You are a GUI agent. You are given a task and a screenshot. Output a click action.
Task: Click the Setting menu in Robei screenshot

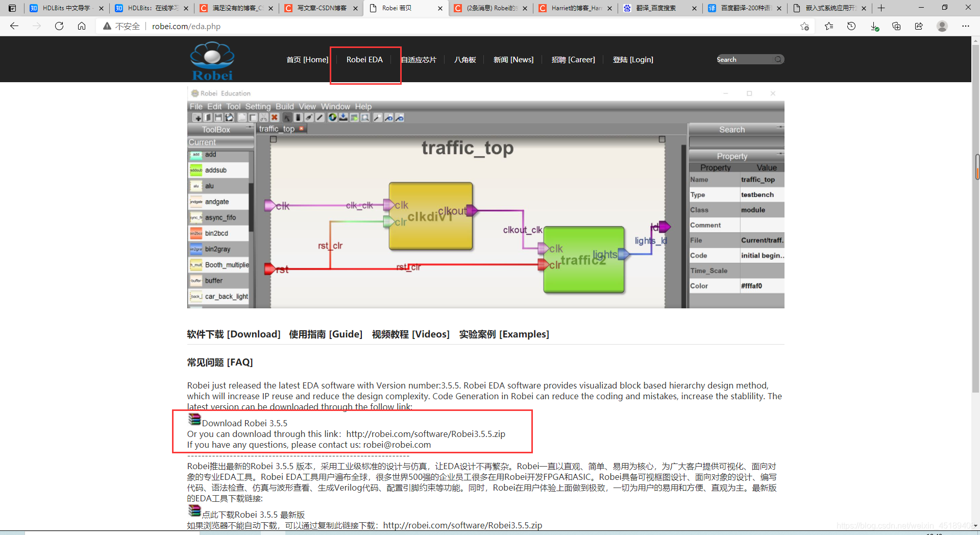258,107
